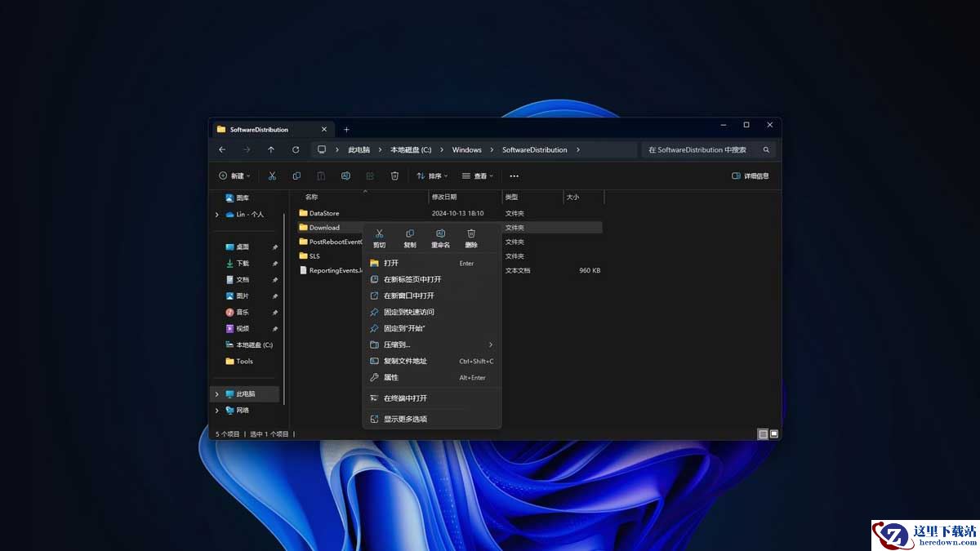Refresh the SoftwareDistribution folder view
The width and height of the screenshot is (980, 551).
[x=296, y=150]
